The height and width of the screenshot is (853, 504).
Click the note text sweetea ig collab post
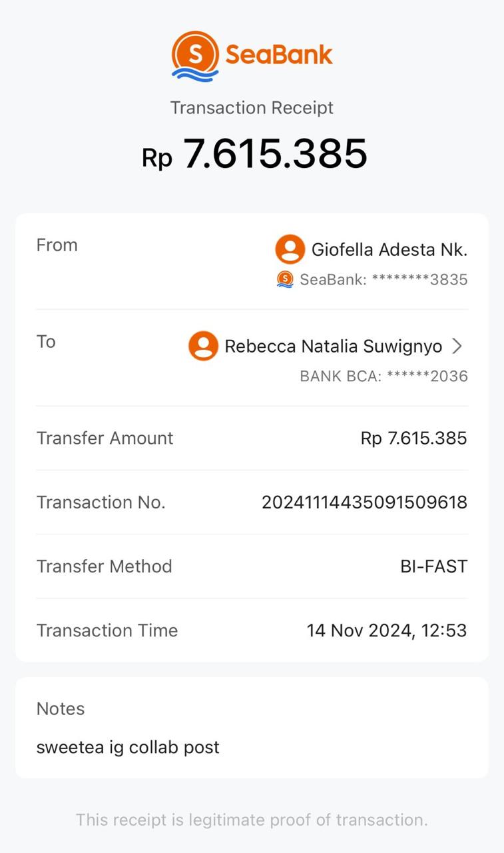128,747
